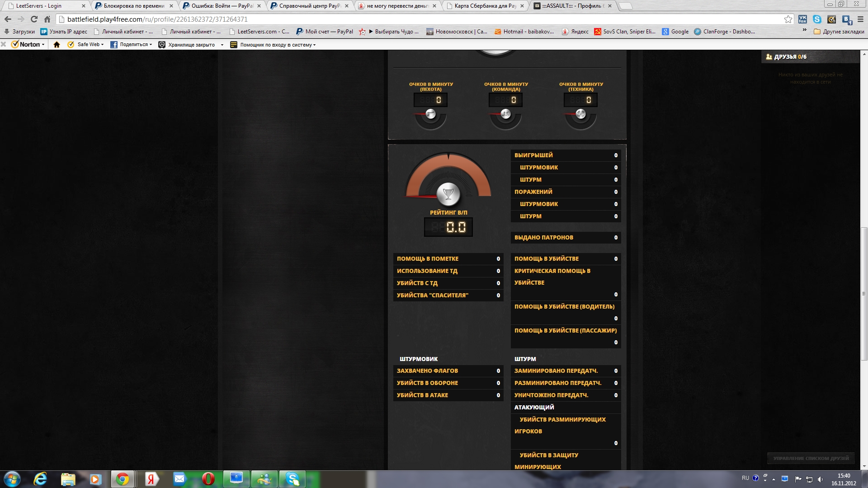868x488 pixels.
Task: Open the Opera browser from taskbar
Action: tap(208, 479)
